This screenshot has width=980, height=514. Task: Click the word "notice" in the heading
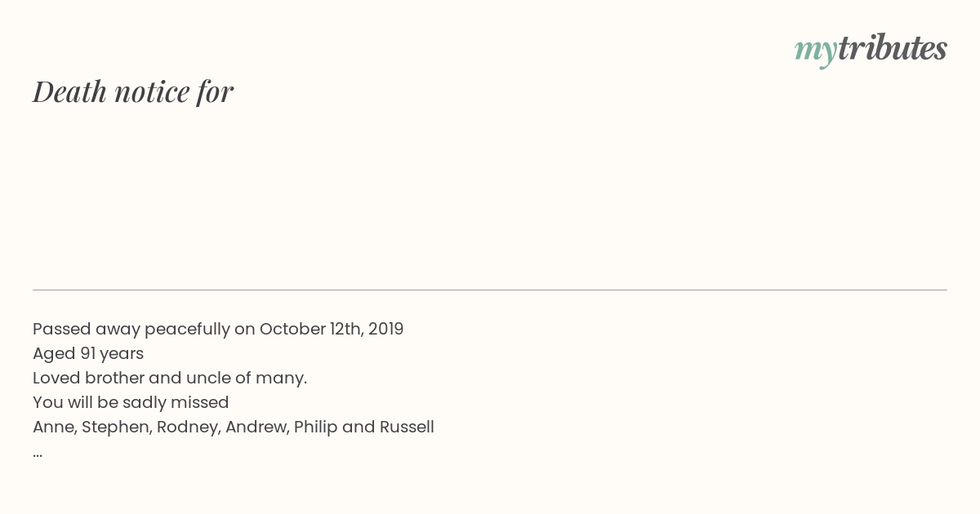coord(152,91)
